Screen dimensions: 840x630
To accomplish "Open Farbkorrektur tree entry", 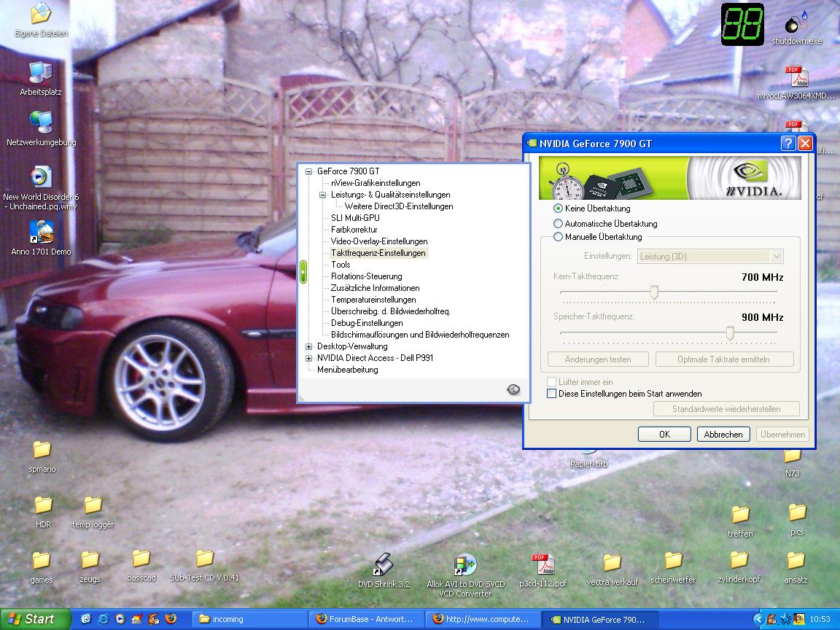I will pyautogui.click(x=354, y=230).
